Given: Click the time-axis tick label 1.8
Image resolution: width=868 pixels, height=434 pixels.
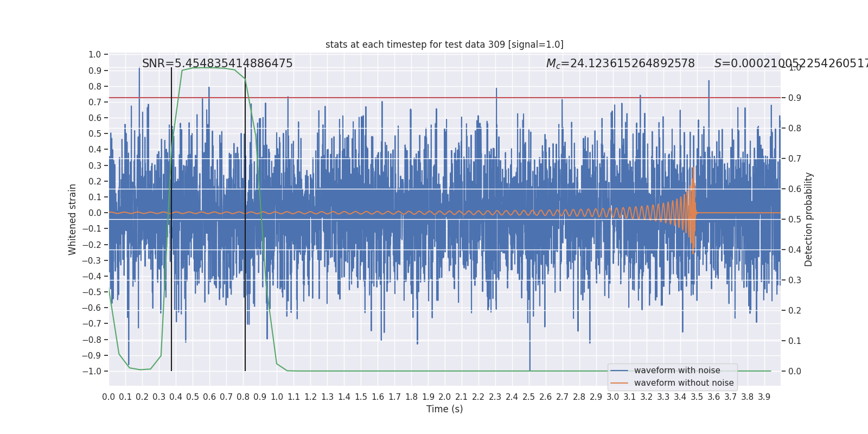Looking at the screenshot, I should [x=411, y=397].
